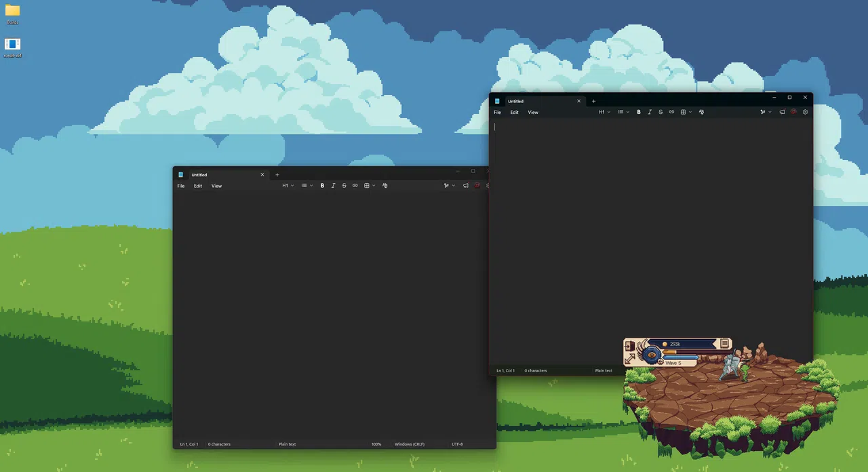Click the blue eye emblem in game overlay
The width and height of the screenshot is (868, 472).
coord(652,355)
